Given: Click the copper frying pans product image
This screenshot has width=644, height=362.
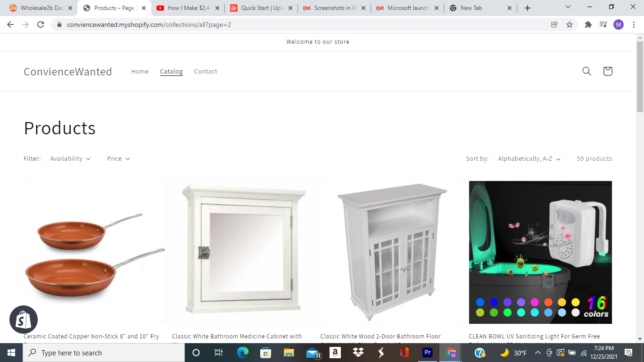Looking at the screenshot, I should click(95, 252).
